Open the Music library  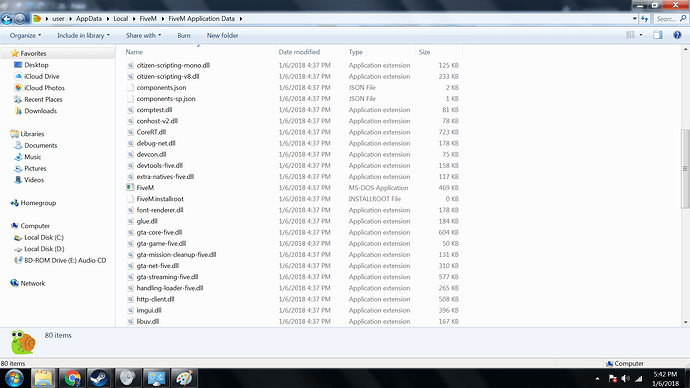[x=33, y=157]
